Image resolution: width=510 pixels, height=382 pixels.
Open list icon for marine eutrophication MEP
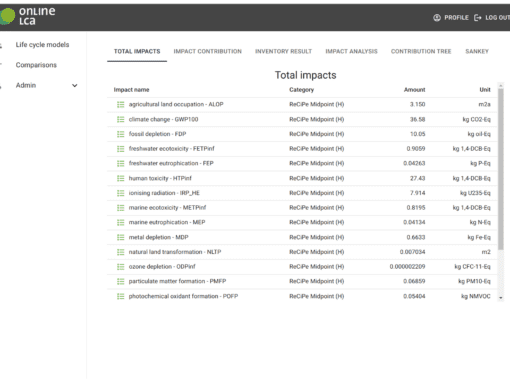pyautogui.click(x=120, y=222)
